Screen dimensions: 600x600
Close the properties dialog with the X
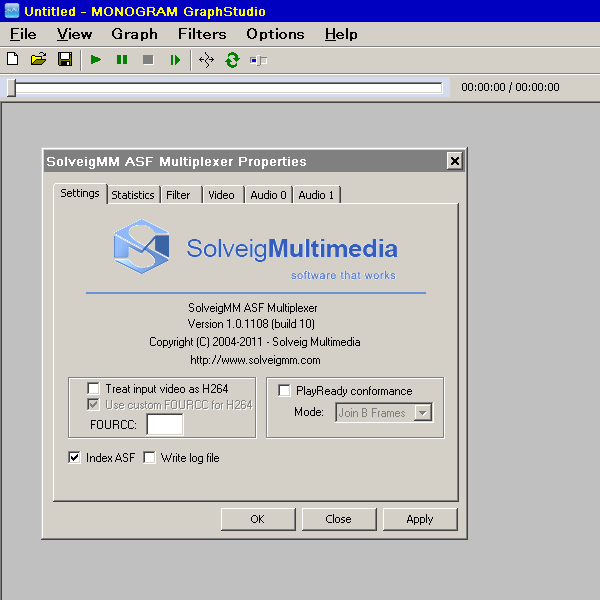point(455,161)
